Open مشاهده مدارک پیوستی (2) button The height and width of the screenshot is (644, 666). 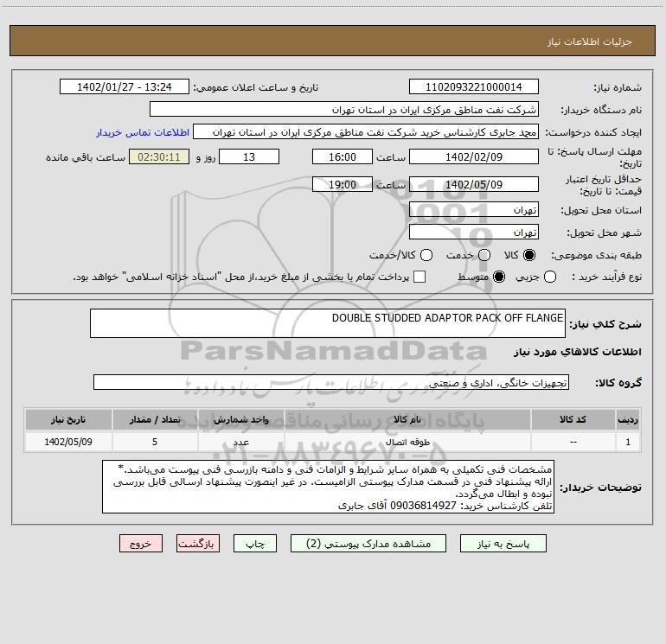(368, 544)
